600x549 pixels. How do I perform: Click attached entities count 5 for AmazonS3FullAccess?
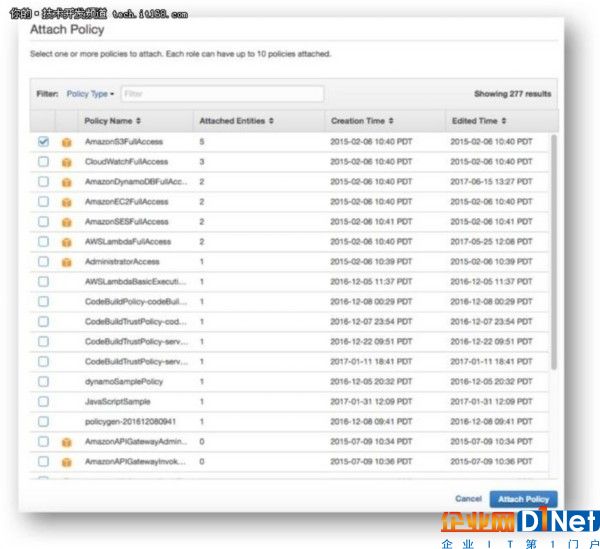[202, 142]
